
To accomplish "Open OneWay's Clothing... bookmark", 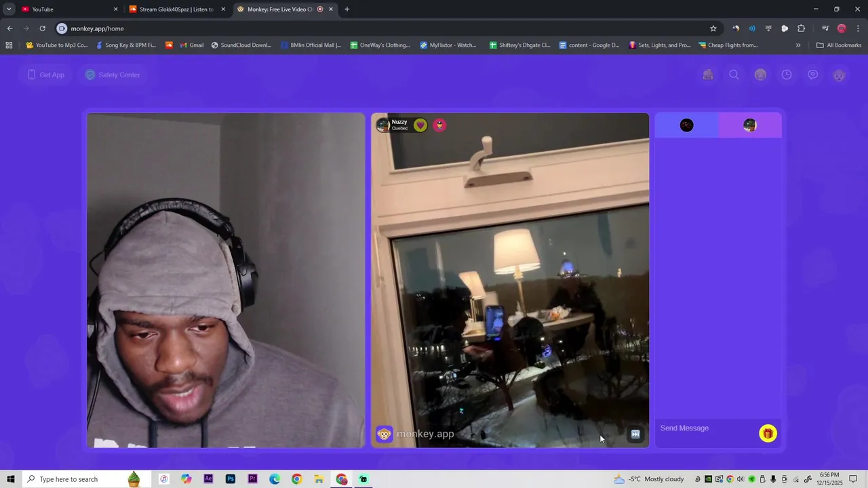I will [380, 45].
